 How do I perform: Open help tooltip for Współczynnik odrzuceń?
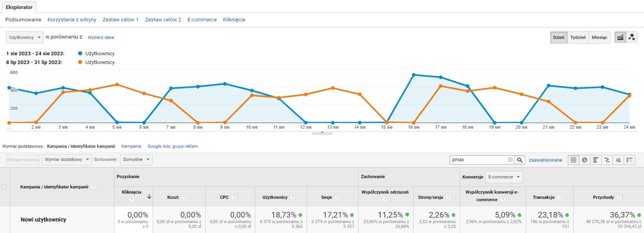point(385,199)
